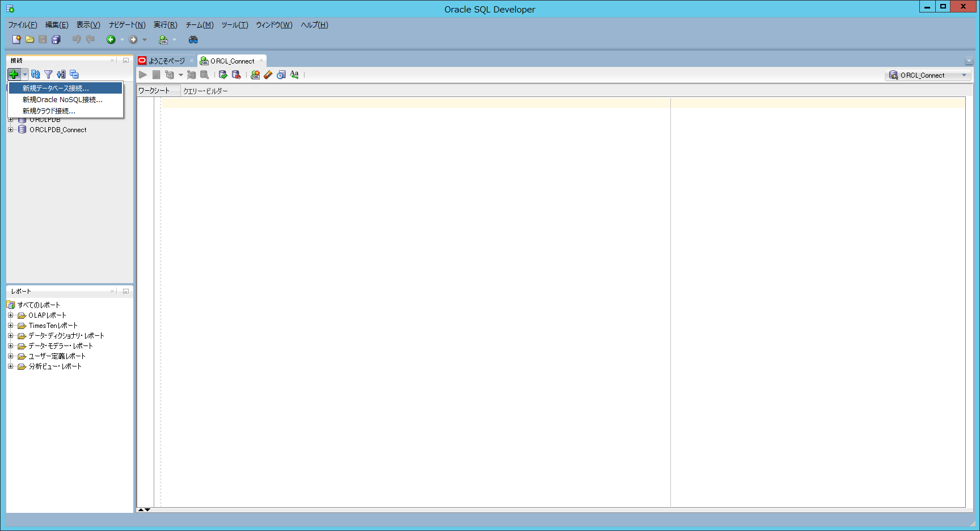The width and height of the screenshot is (980, 531).
Task: Click the grey Forward navigation icon
Action: point(133,39)
